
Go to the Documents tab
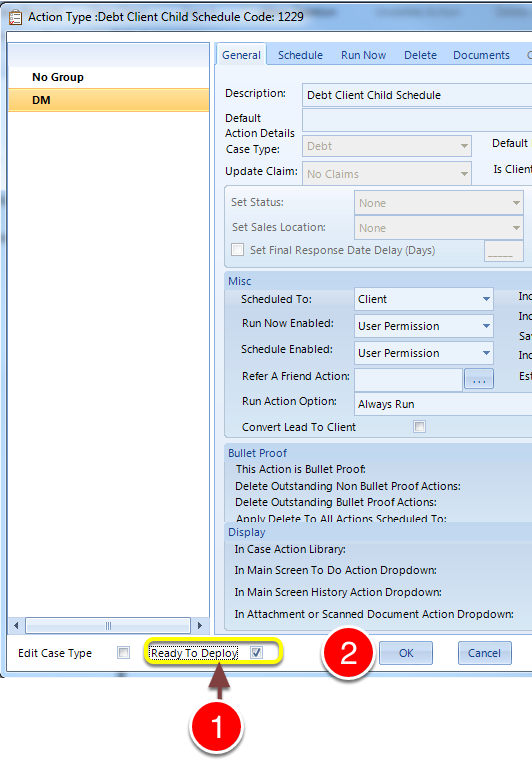pos(481,55)
